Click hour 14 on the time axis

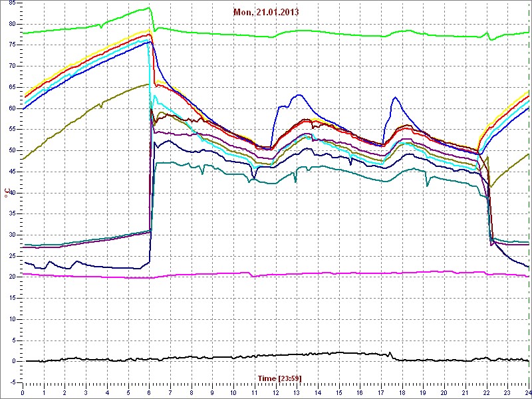coord(318,392)
